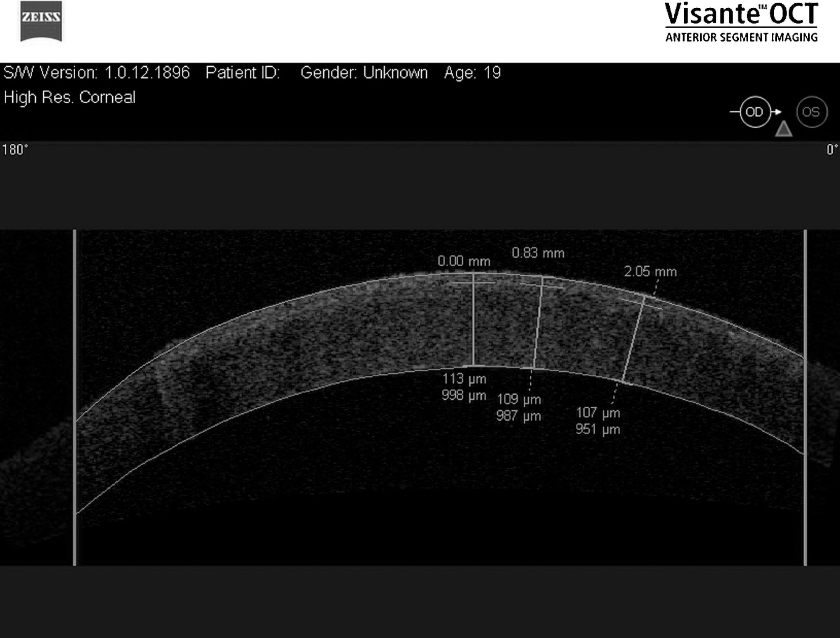This screenshot has height=638, width=840.
Task: Click the Age: 19 text
Action: click(472, 73)
